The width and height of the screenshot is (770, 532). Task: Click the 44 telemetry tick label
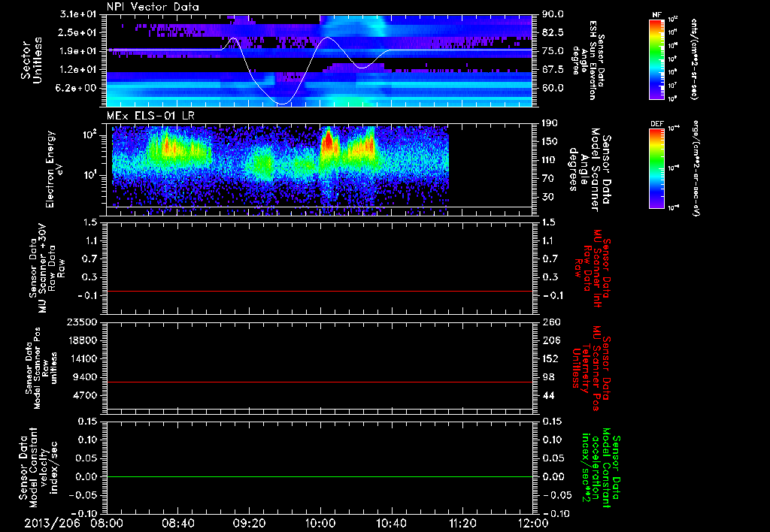[x=547, y=395]
